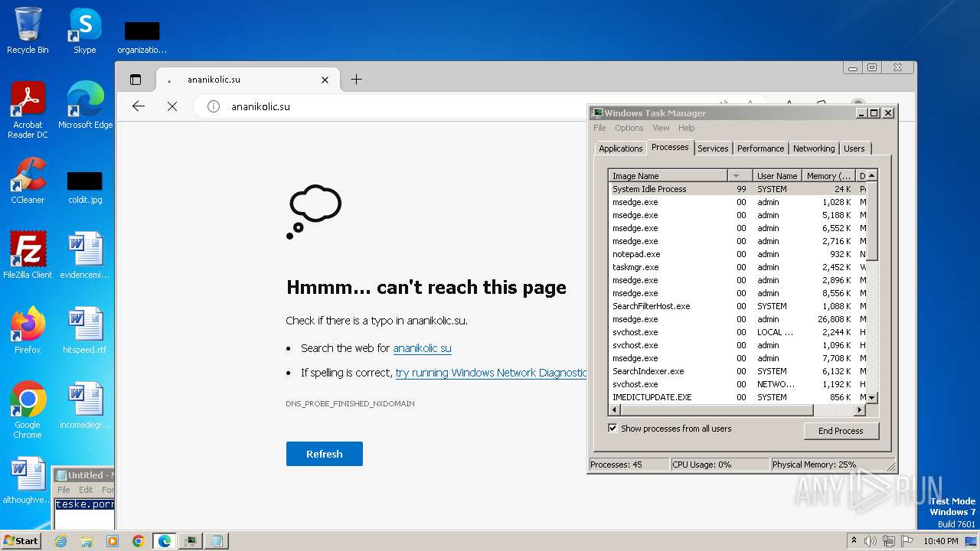Select taskmgr.exe process row
980x551 pixels.
pyautogui.click(x=737, y=267)
